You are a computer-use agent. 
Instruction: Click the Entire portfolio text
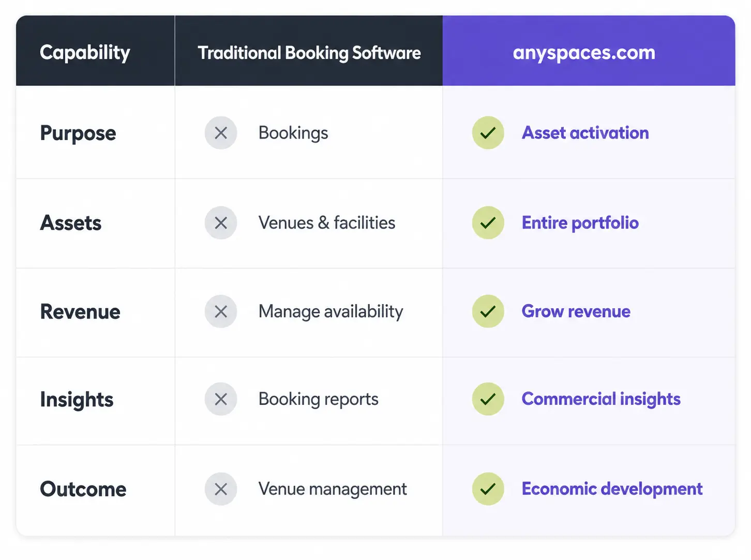point(580,223)
